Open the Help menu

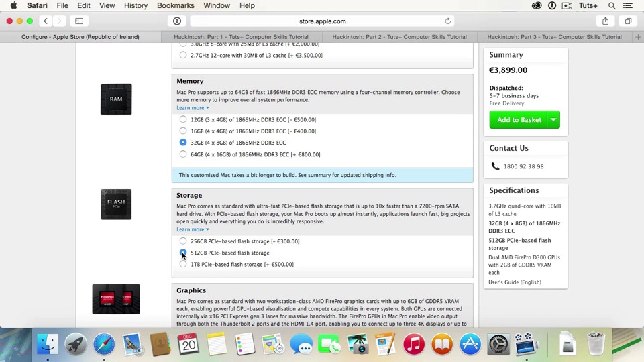(x=247, y=5)
